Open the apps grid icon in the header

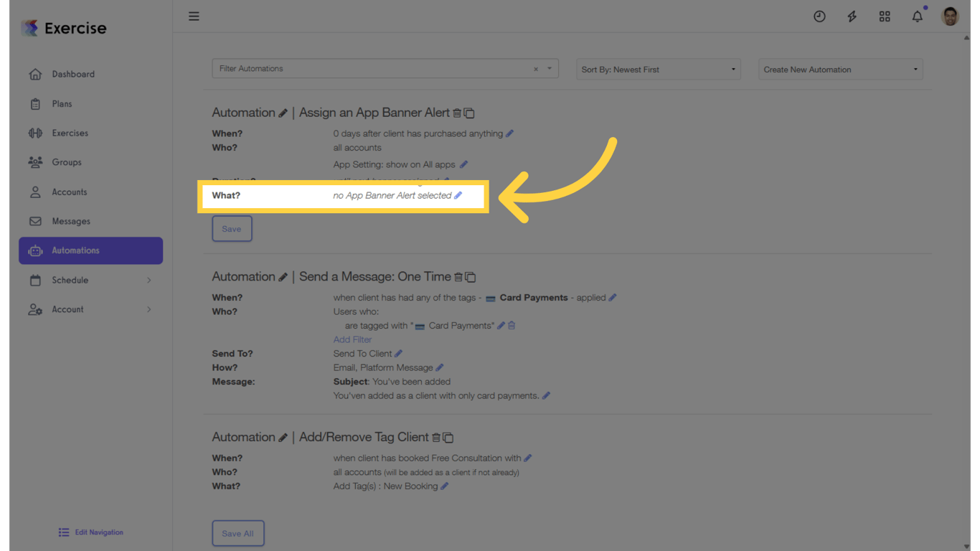pyautogui.click(x=885, y=16)
